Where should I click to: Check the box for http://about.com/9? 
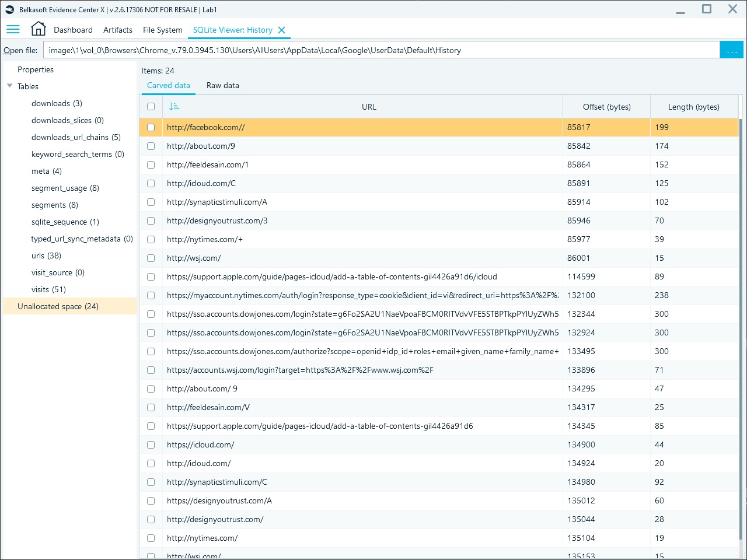click(151, 146)
